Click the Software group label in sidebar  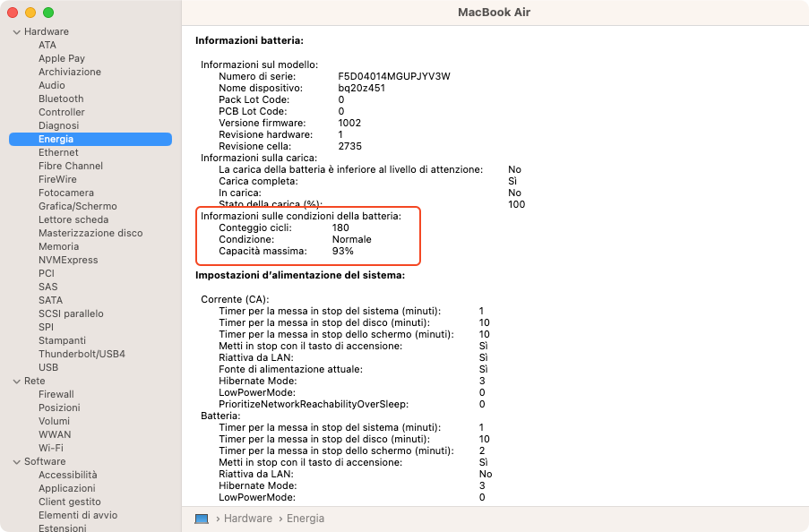click(x=45, y=460)
